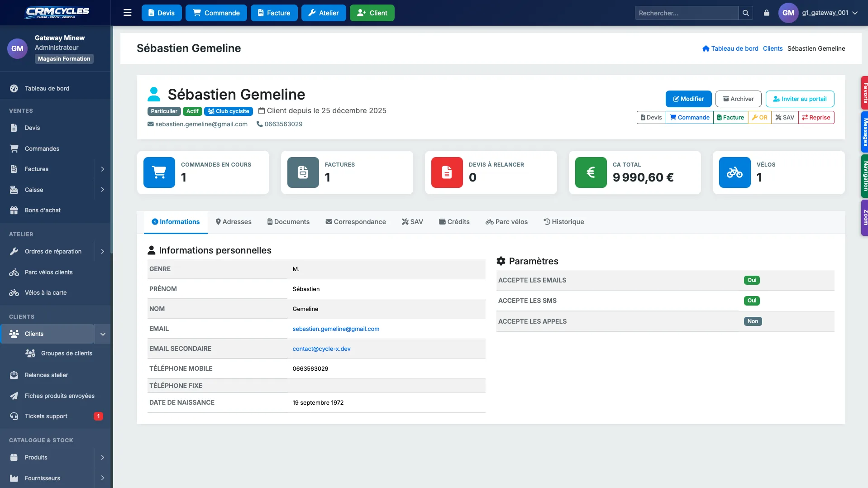Click the grey Factures document icon

click(303, 172)
